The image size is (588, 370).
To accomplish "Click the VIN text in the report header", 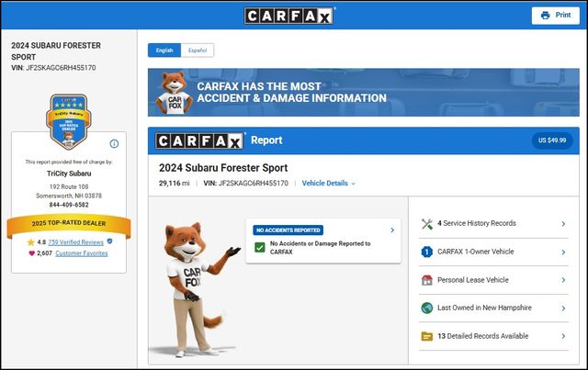I will click(x=246, y=184).
